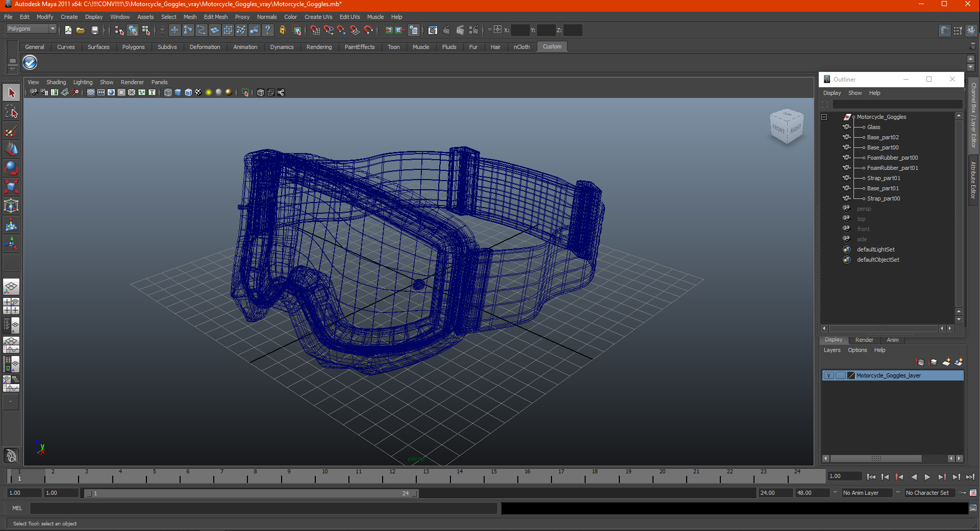
Task: Toggle visibility V box of Motorcycle_Goggles_layer
Action: 829,375
